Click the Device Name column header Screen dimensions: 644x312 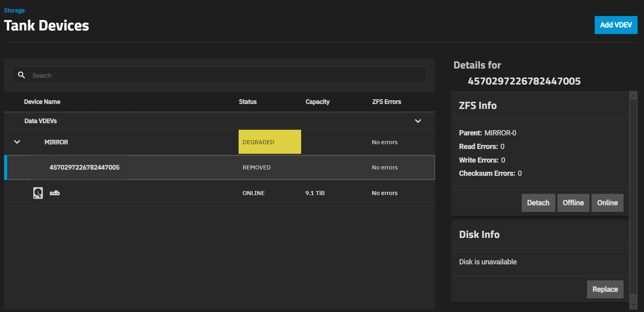pos(42,102)
